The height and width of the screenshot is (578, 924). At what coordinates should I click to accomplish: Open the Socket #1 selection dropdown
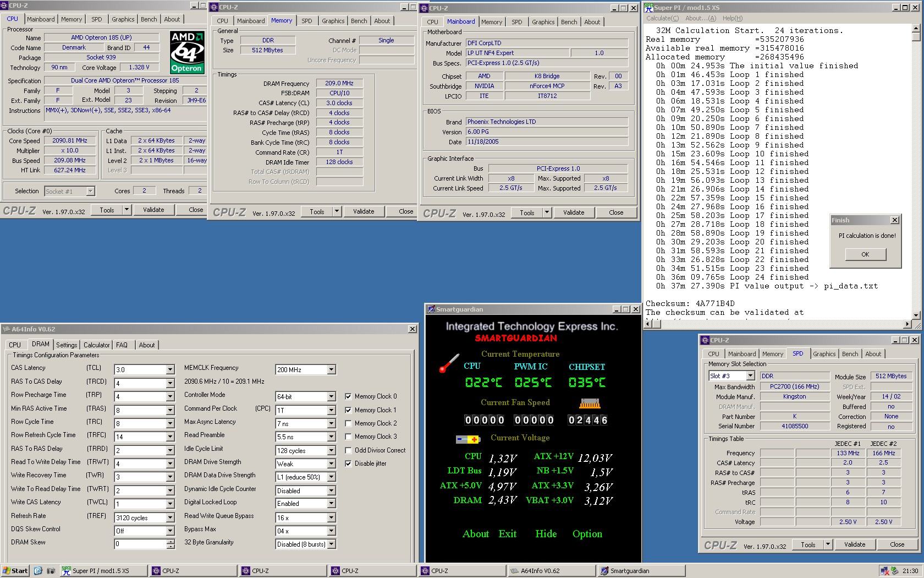[x=90, y=191]
